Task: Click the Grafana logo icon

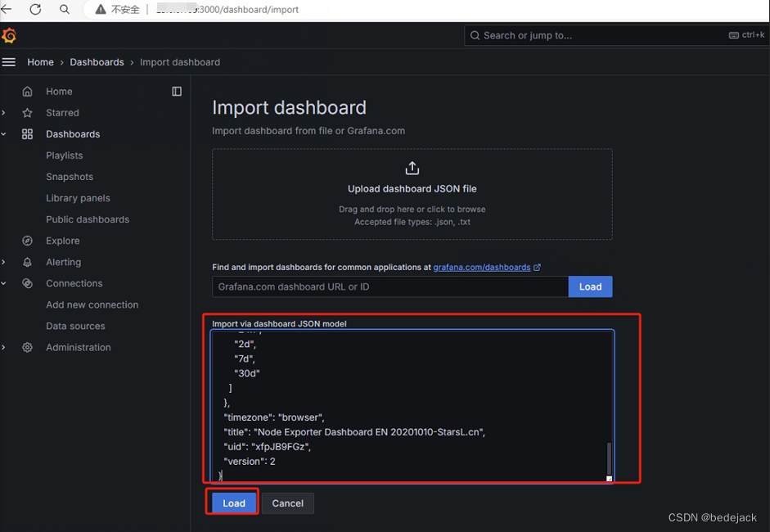Action: [x=9, y=36]
